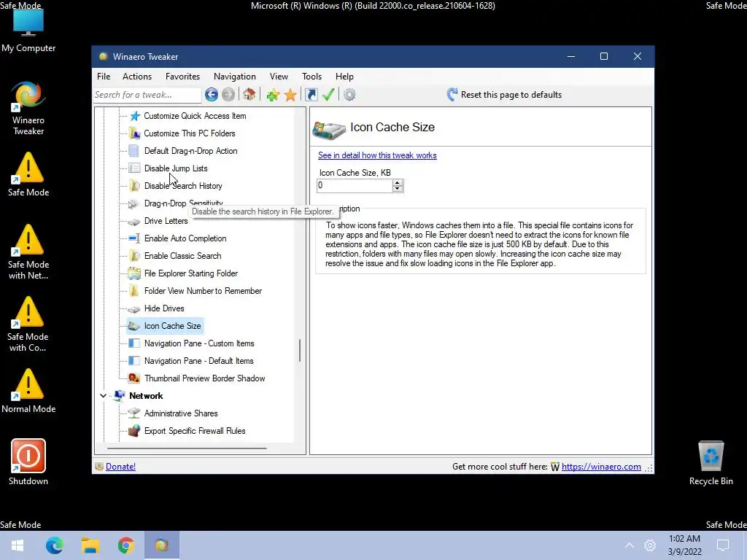Decrease Icon Cache Size with down arrow
Image resolution: width=747 pixels, height=560 pixels.
[x=398, y=189]
